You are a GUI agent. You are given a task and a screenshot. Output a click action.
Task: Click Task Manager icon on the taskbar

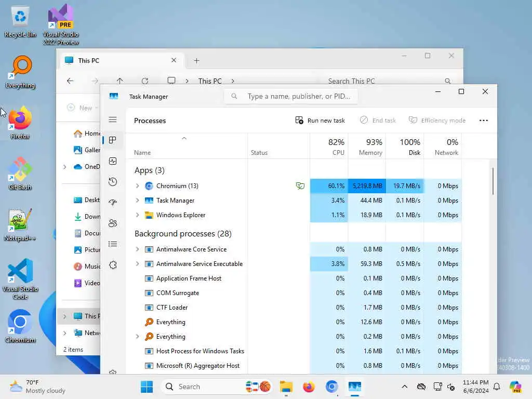tap(354, 387)
